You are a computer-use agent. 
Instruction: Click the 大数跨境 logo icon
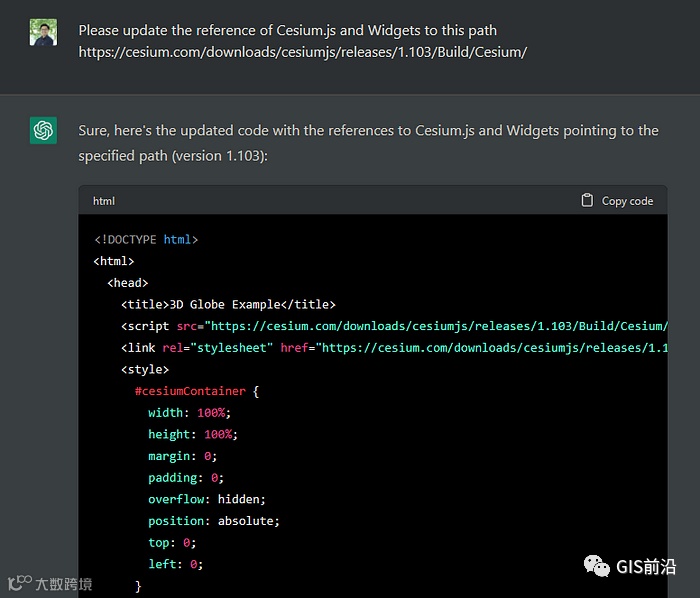[19, 583]
